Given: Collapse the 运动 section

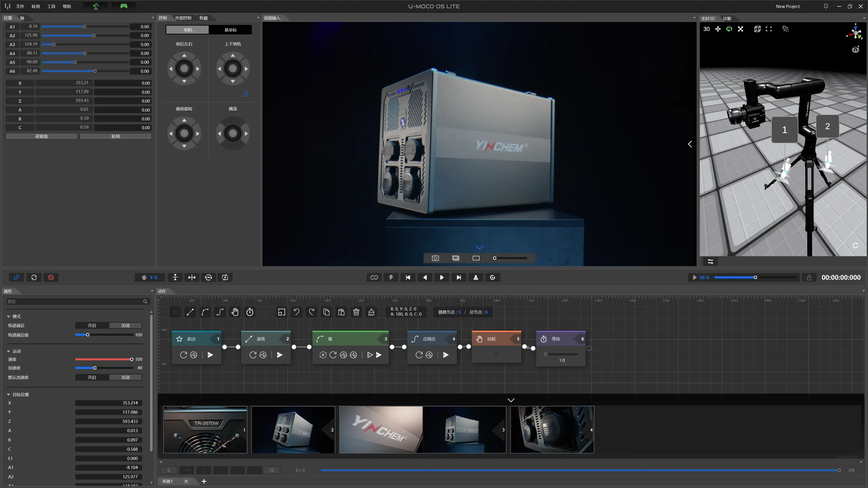Looking at the screenshot, I should (x=8, y=351).
